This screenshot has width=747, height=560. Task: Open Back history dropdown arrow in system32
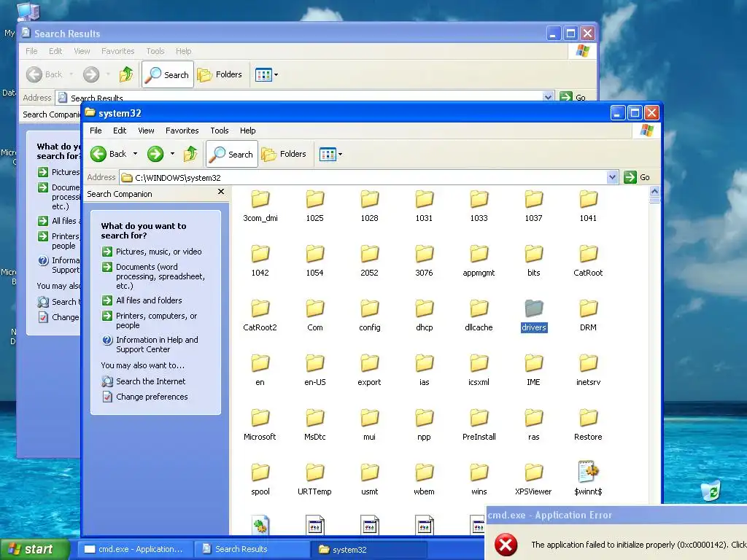coord(135,154)
